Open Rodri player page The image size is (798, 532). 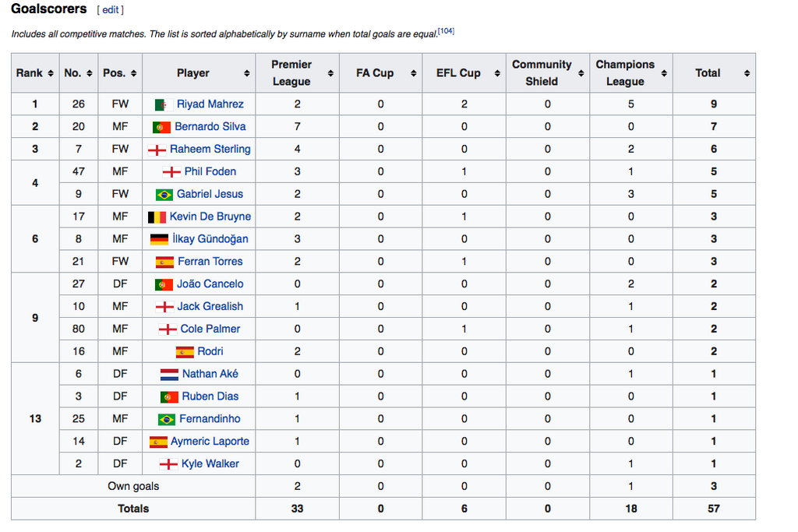tap(210, 351)
